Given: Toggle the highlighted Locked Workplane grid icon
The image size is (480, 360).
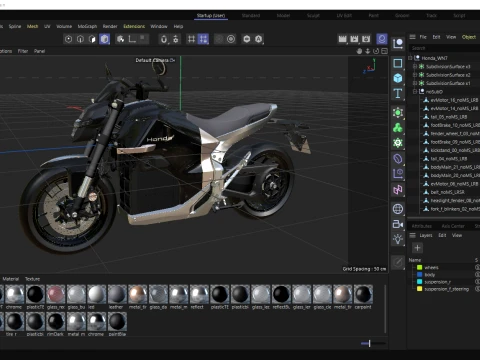Looking at the screenshot, I should coord(203,39).
